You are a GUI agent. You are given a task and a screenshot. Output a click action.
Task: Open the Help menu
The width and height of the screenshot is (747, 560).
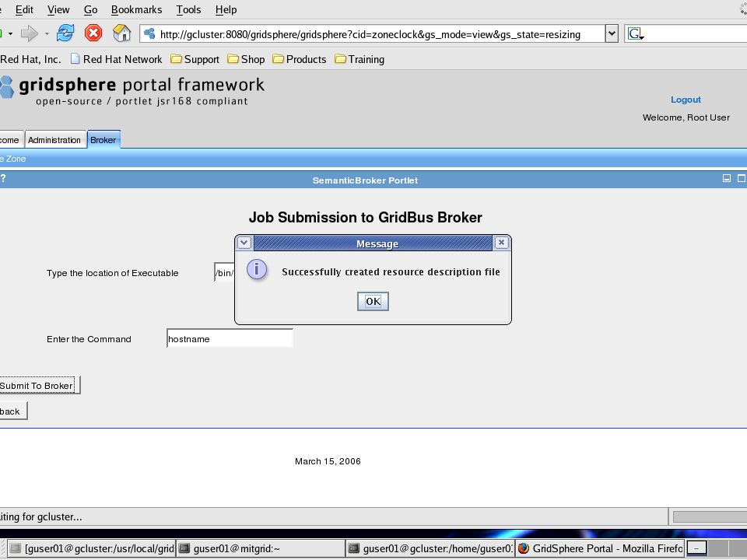[226, 9]
